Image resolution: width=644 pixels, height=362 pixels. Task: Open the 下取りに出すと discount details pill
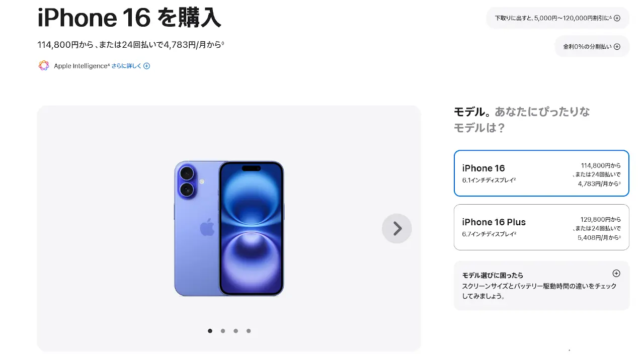(x=557, y=18)
